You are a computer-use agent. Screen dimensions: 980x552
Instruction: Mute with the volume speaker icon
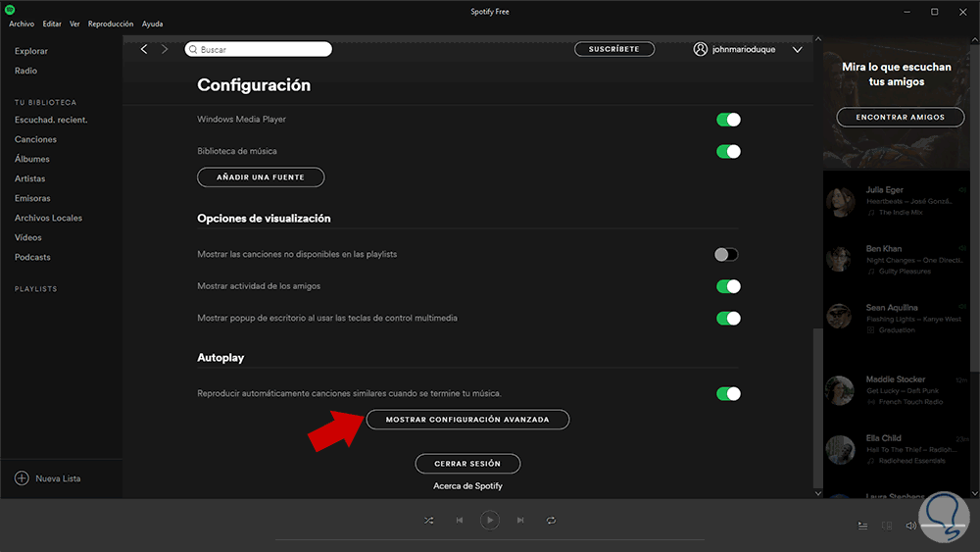point(910,526)
